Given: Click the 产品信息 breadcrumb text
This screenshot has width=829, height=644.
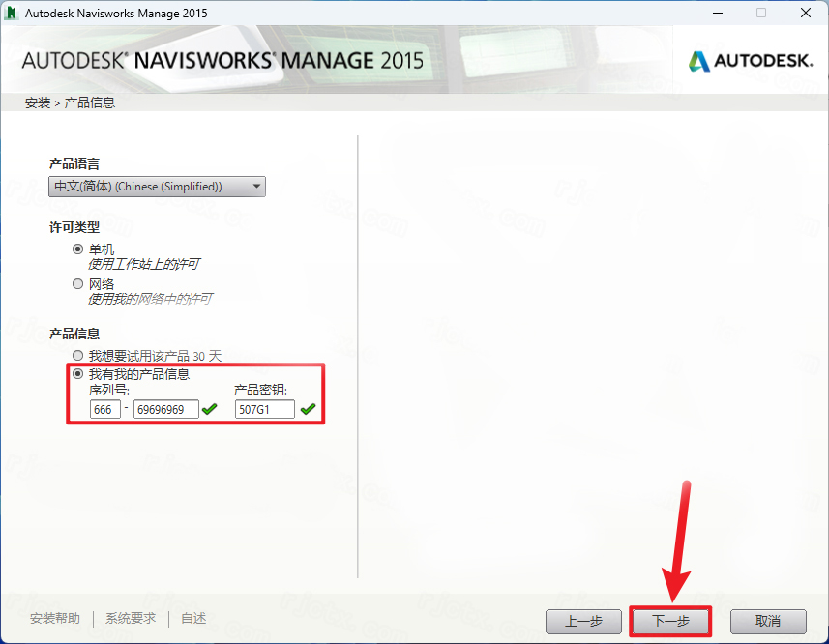Looking at the screenshot, I should point(90,102).
